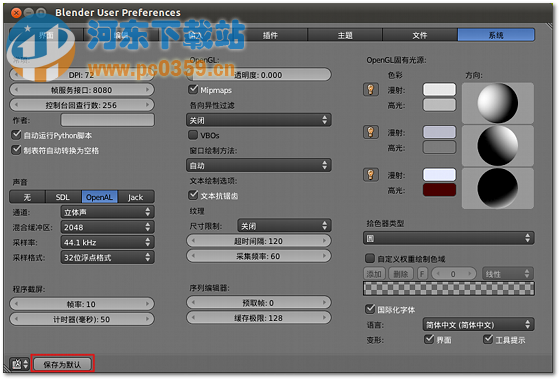This screenshot has width=560, height=380.
Task: Open 各向异性过滤 dropdown showing 关闭
Action: coord(259,120)
